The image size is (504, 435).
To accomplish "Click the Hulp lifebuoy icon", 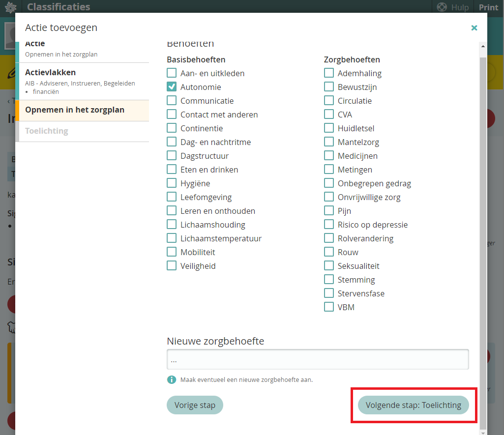I will [x=442, y=7].
